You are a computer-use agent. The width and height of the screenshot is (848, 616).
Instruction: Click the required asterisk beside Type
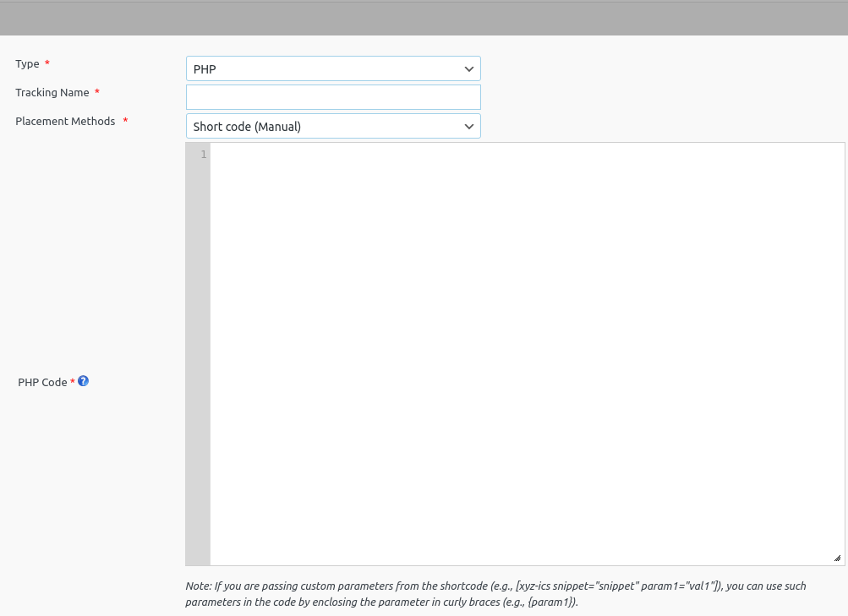[47, 63]
